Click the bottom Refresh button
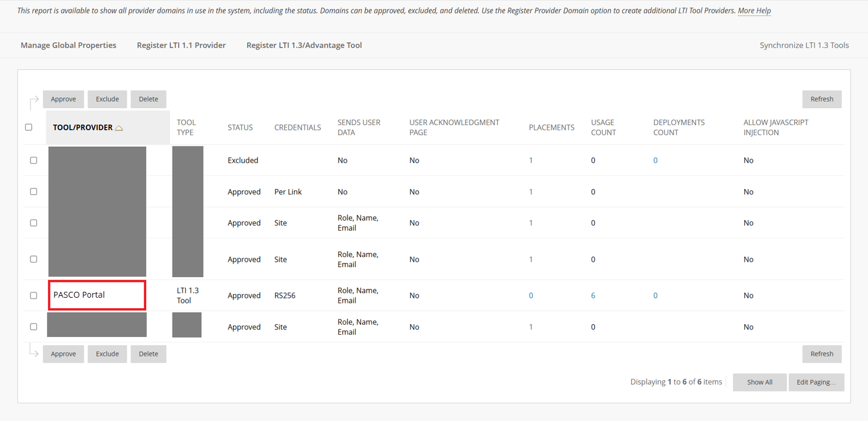Screen dimensions: 868x421 click(822, 354)
